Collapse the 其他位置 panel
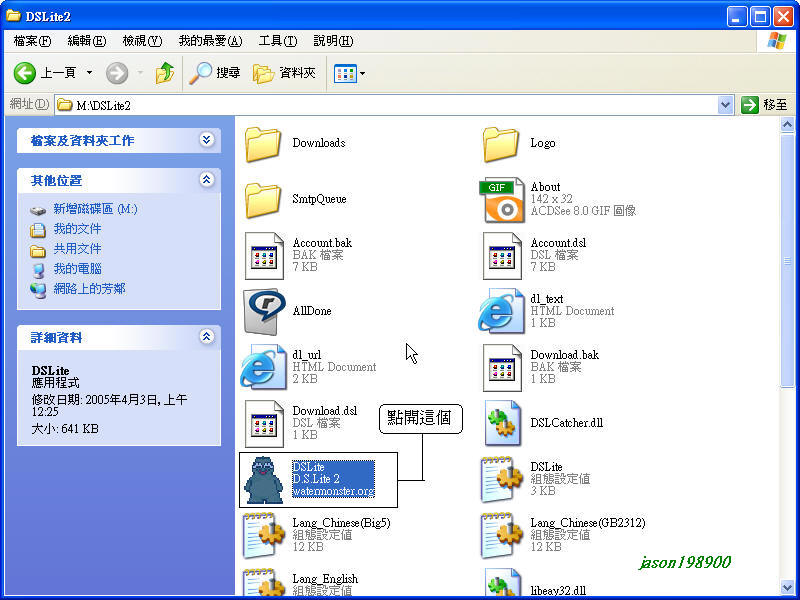Image resolution: width=800 pixels, height=600 pixels. pyautogui.click(x=206, y=179)
